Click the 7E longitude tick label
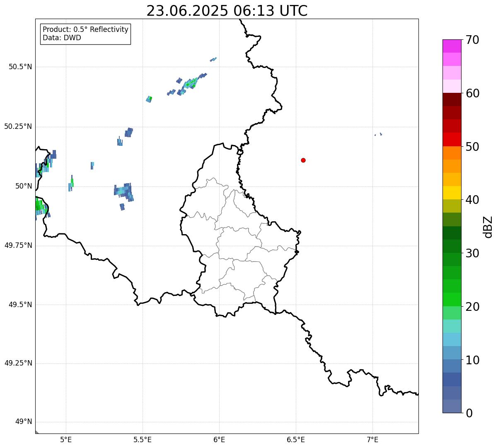Screen dimensions: 498x448 [372, 439]
